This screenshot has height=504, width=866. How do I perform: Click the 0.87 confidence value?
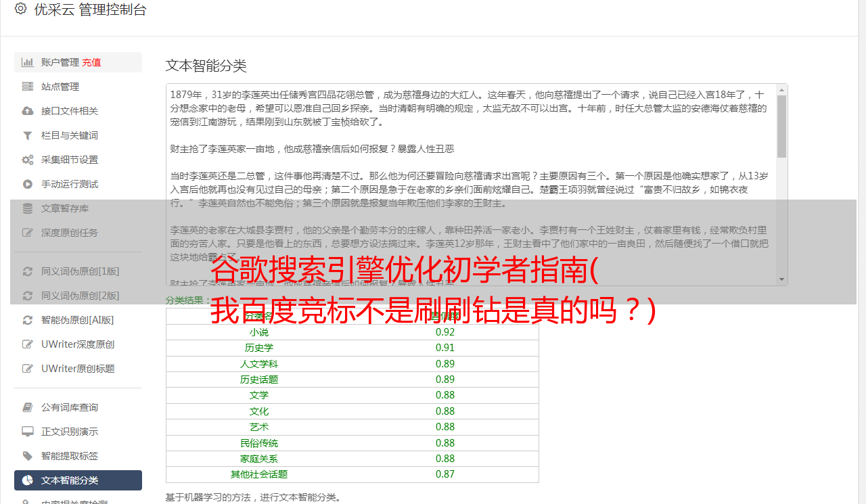445,474
